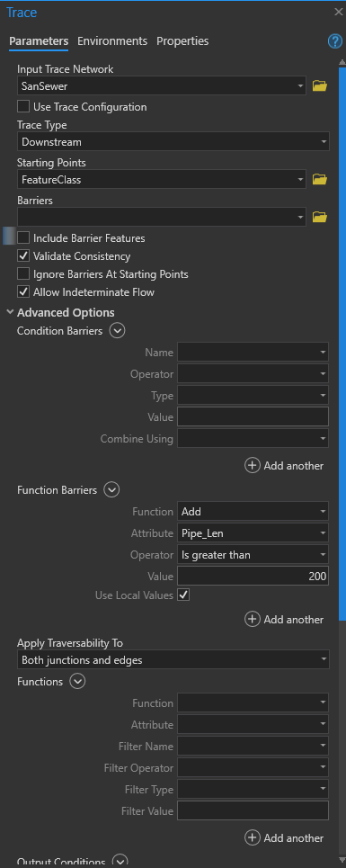Switch to Properties tab

(x=182, y=41)
